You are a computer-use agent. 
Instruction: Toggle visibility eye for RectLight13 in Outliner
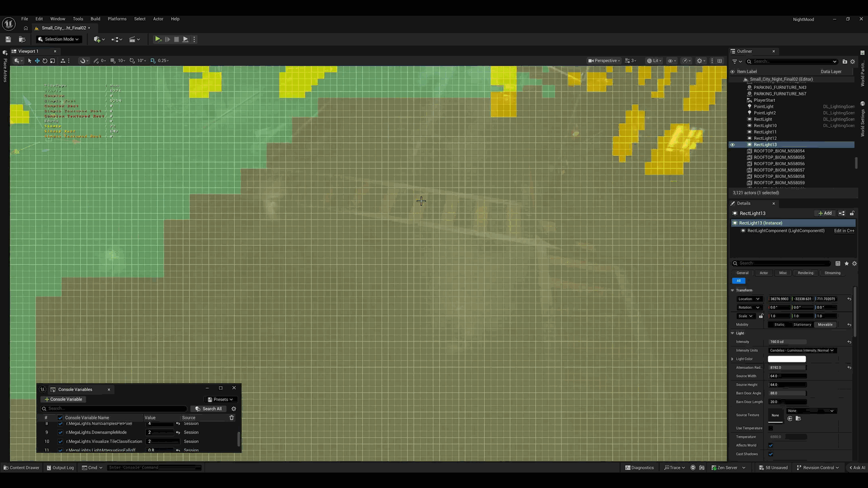point(732,145)
